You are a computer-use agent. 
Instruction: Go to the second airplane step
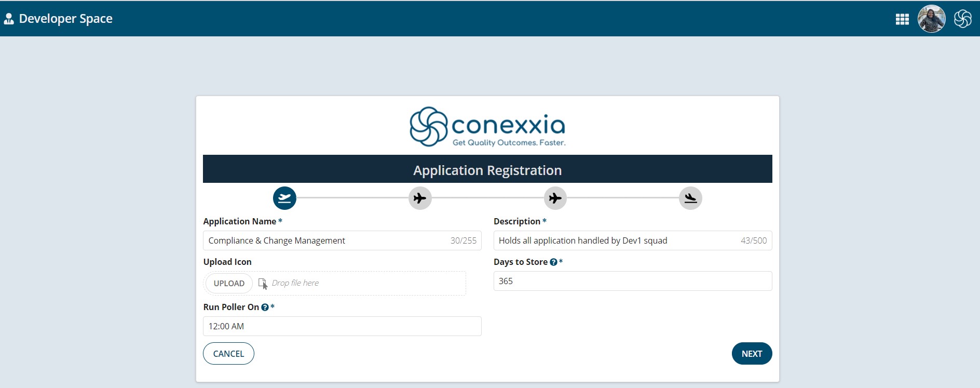click(420, 198)
